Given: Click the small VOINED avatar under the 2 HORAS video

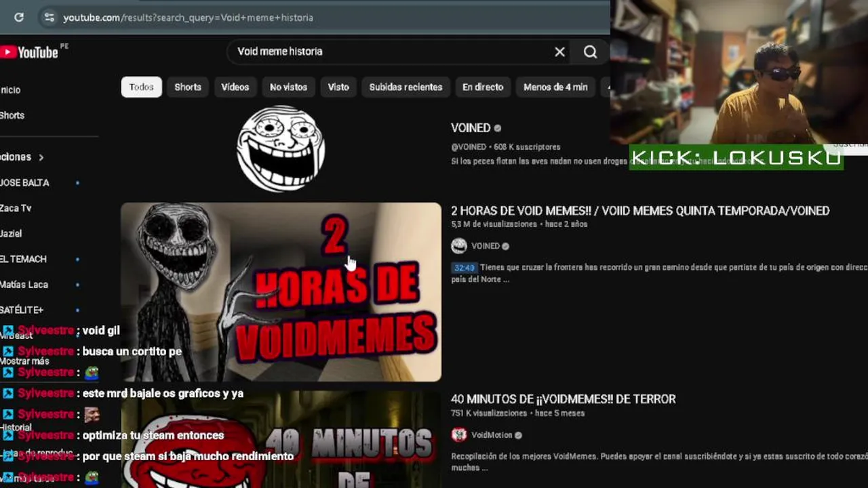Looking at the screenshot, I should tap(459, 246).
